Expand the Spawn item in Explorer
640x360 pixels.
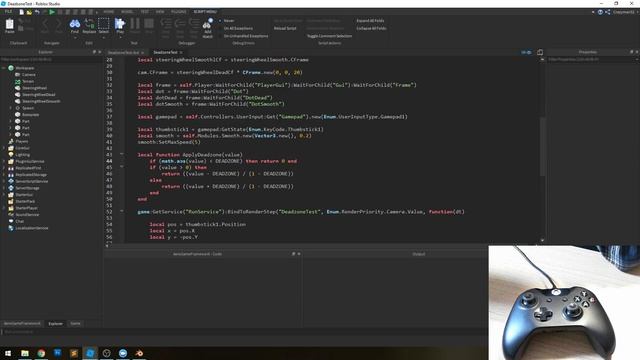(11, 108)
